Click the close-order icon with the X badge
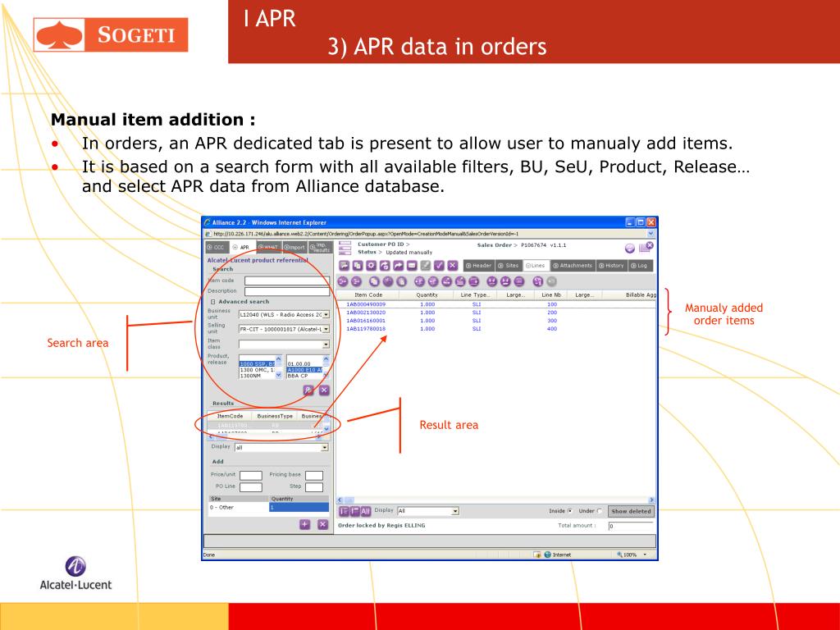Image resolution: width=840 pixels, height=630 pixels. [x=646, y=247]
